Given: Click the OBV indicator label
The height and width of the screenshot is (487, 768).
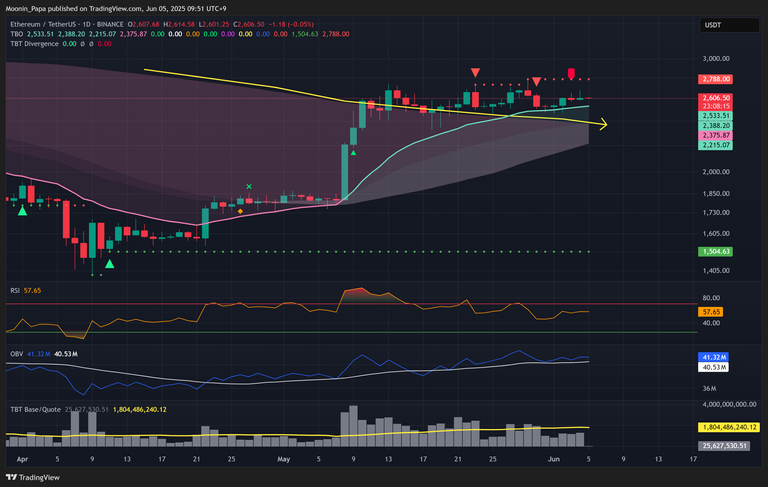Looking at the screenshot, I should tap(17, 354).
